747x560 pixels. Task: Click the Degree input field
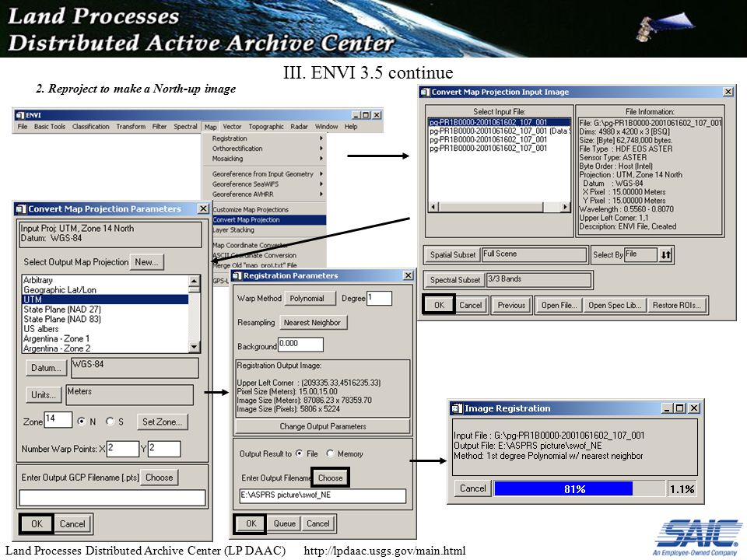(379, 298)
